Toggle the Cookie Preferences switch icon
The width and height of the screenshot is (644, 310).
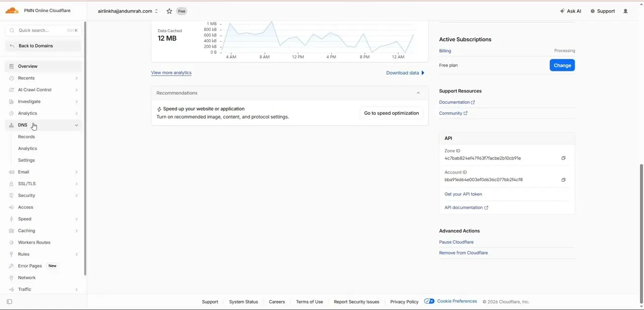[x=429, y=301]
